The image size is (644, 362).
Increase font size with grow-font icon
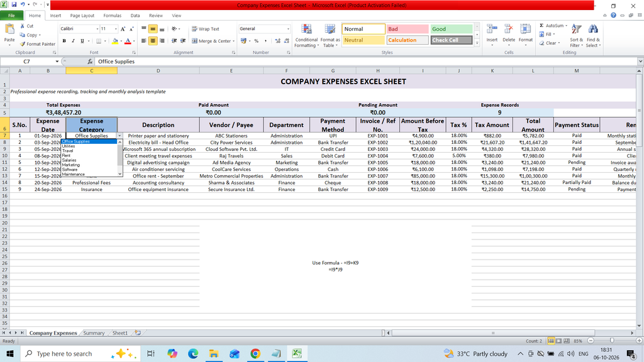pyautogui.click(x=123, y=29)
